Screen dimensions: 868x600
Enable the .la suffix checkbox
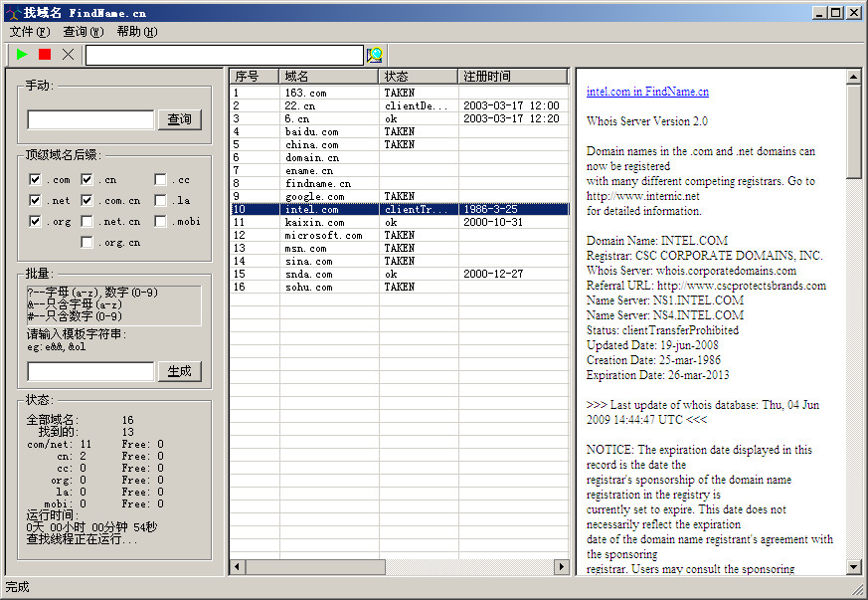(160, 200)
